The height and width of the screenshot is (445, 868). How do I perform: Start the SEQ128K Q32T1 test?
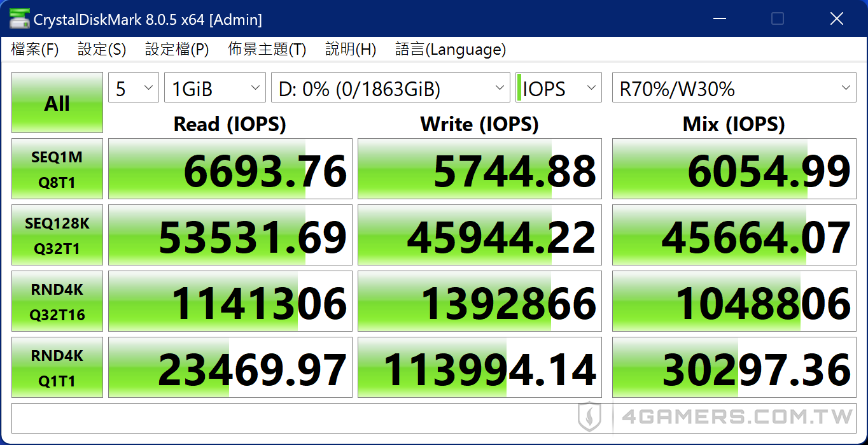(x=57, y=235)
